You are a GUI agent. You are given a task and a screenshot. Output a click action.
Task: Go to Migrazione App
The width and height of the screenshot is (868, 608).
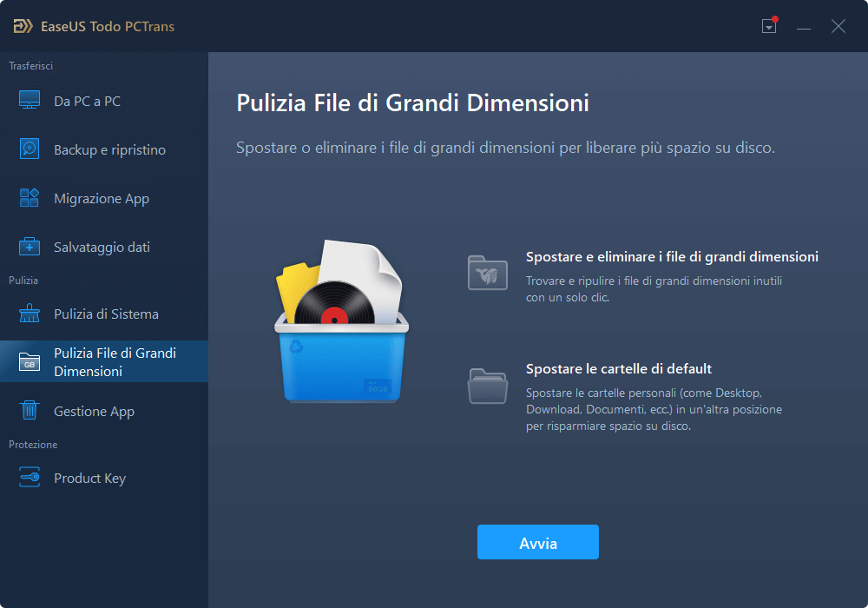[104, 199]
